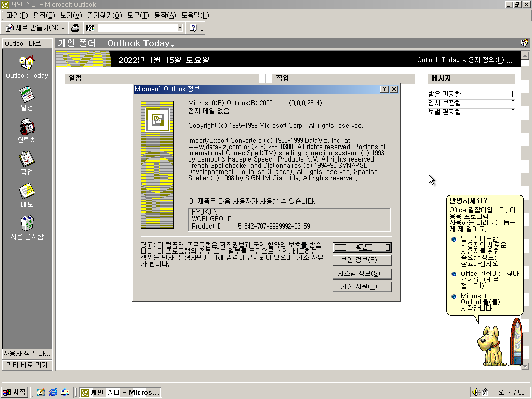
Task: Open the Find a Contact combo box dropdown
Action: [180, 28]
